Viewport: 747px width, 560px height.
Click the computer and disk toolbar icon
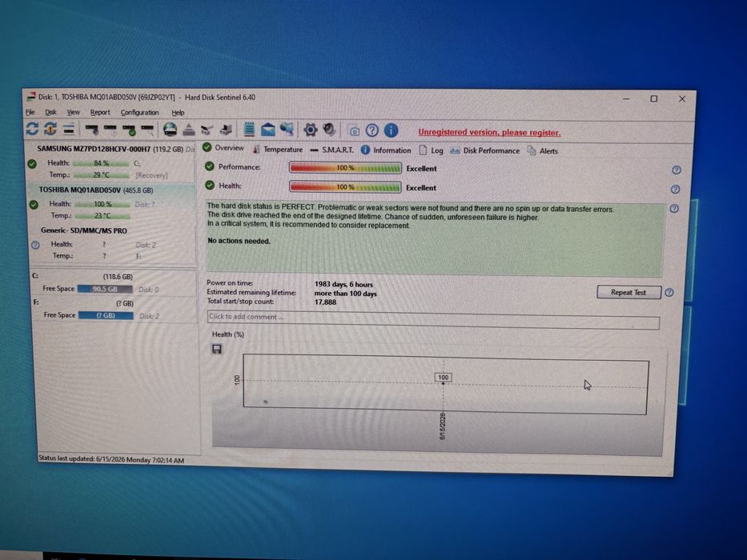(227, 130)
